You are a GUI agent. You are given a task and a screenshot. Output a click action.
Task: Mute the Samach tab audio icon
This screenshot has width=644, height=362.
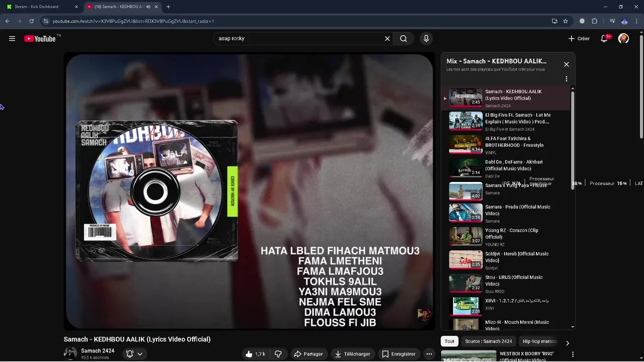point(148,7)
